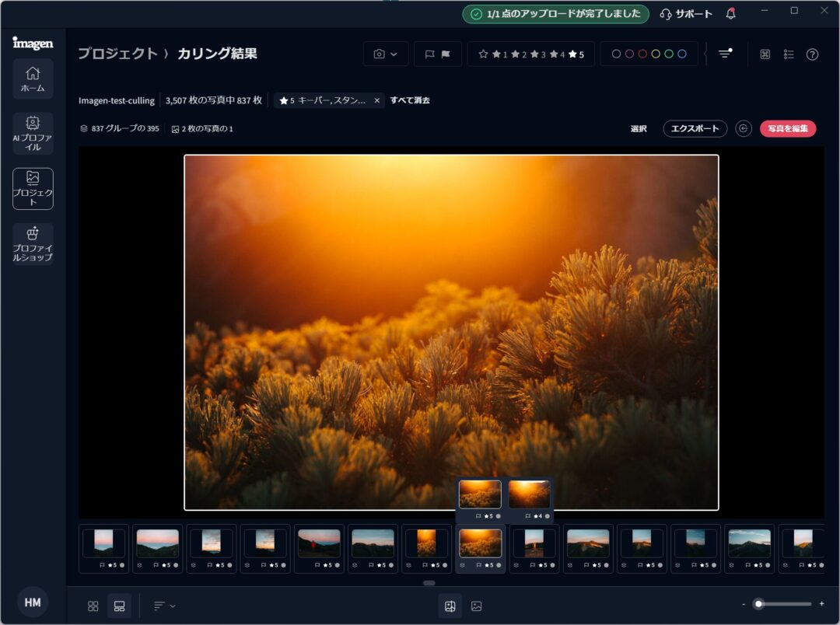Viewport: 840px width, 625px height.
Task: Open the notifications bell
Action: (x=730, y=14)
